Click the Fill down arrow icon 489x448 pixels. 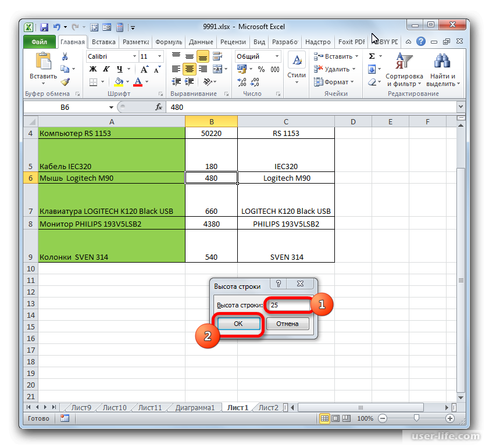coord(372,69)
